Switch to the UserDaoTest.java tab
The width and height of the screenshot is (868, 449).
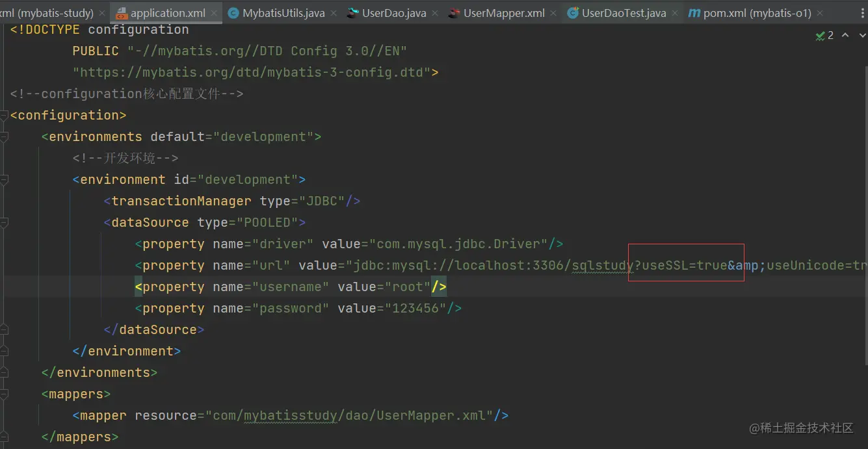pos(624,13)
